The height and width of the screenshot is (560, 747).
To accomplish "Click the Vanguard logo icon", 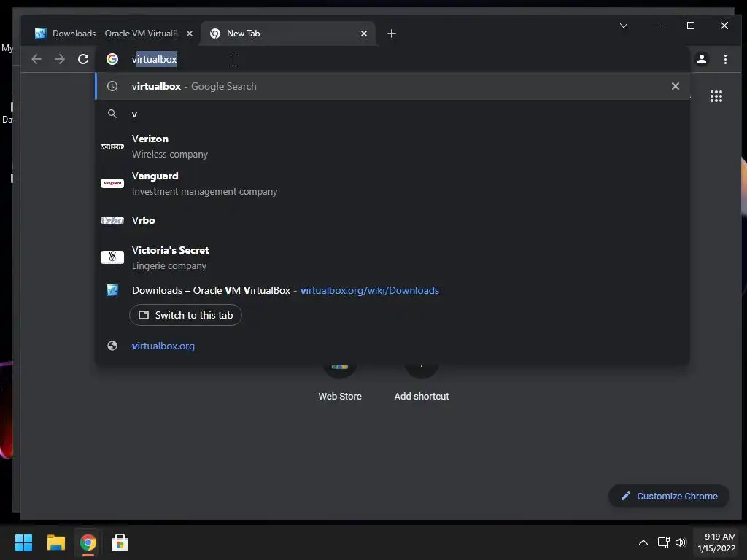I will (x=112, y=183).
